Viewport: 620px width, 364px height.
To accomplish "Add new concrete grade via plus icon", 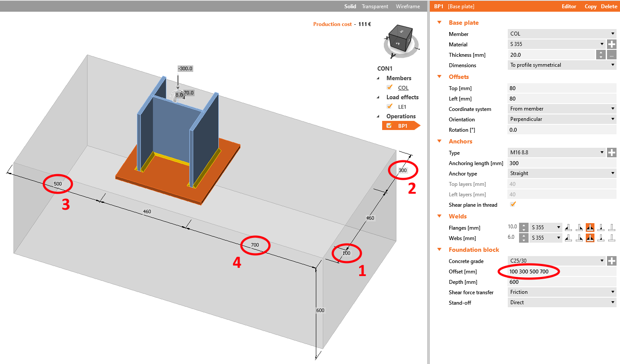I will pyautogui.click(x=611, y=261).
